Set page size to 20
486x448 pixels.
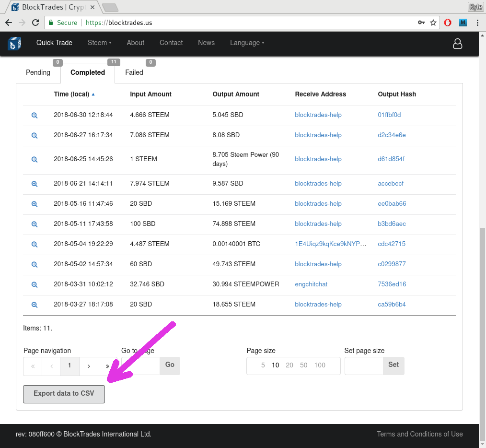click(x=289, y=365)
